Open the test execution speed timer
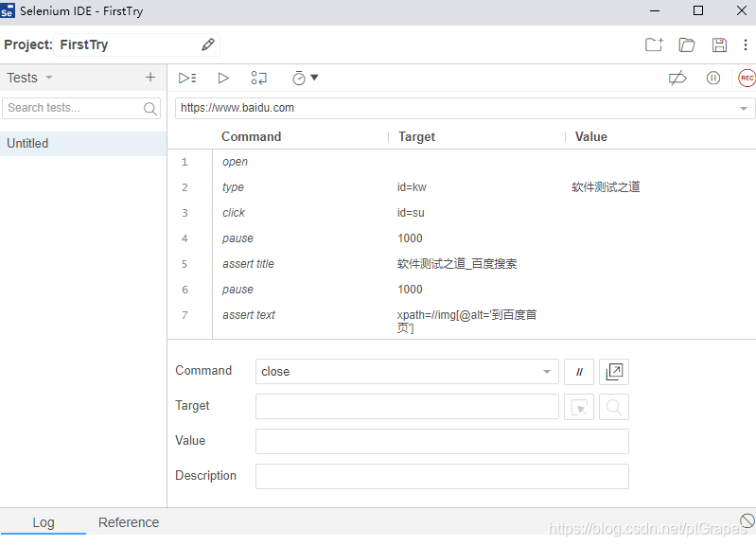 299,78
